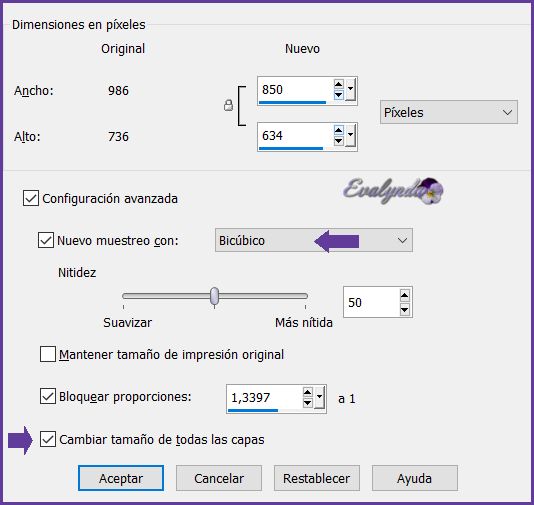Increase Bloquear proporciones ratio with up arrow
Image resolution: width=534 pixels, height=505 pixels.
[307, 392]
